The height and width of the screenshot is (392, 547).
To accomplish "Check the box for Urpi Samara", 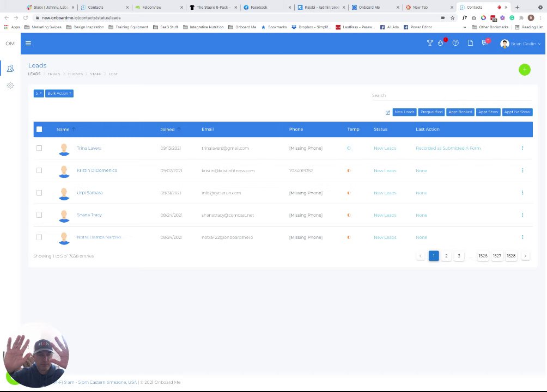I will (x=39, y=193).
